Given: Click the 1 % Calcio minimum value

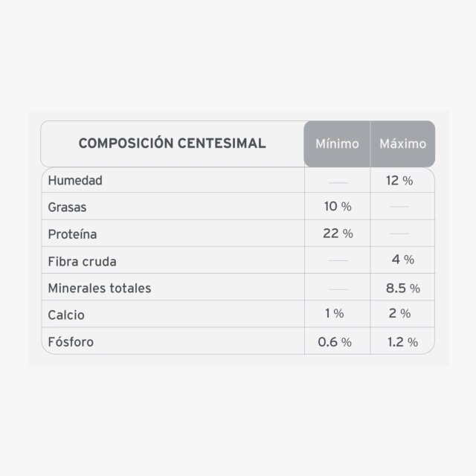Looking at the screenshot, I should coord(335,313).
